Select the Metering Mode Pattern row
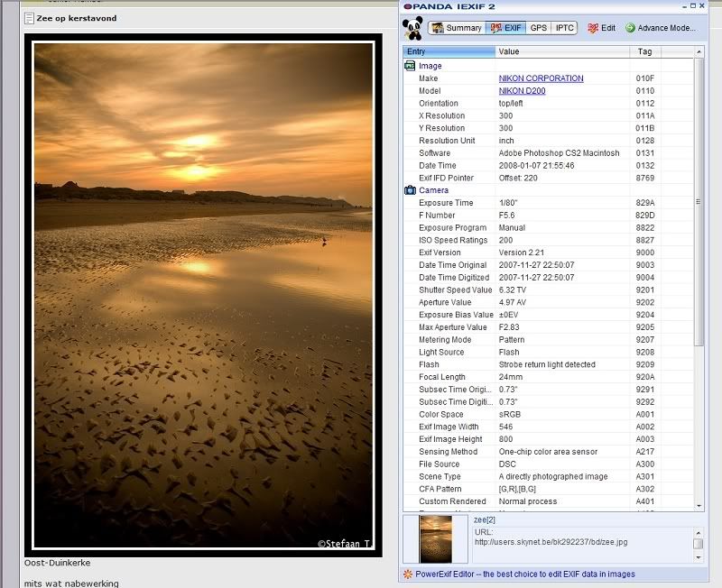Image resolution: width=722 pixels, height=588 pixels. click(x=548, y=339)
